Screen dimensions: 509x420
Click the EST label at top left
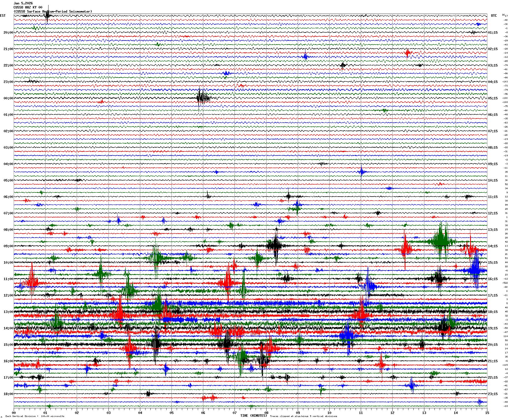click(3, 16)
